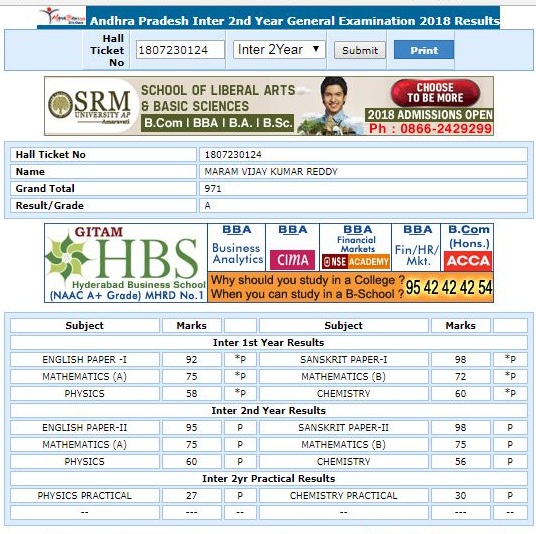
Task: Click the blue Print button
Action: (x=424, y=50)
